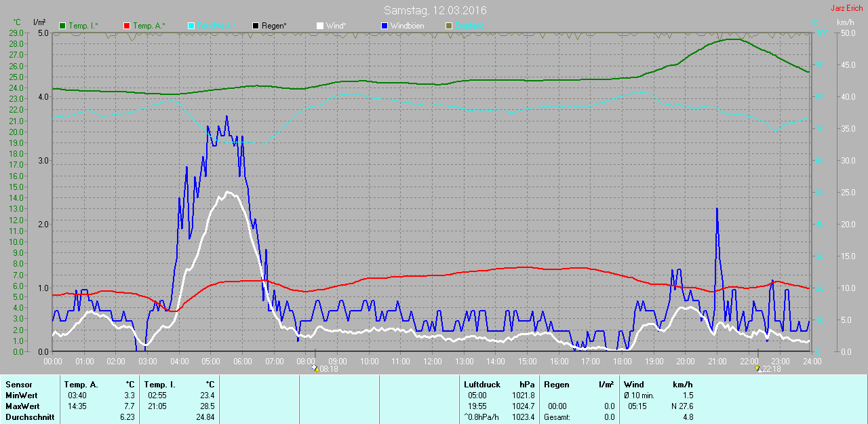Click the '12:00' time axis label

[432, 361]
